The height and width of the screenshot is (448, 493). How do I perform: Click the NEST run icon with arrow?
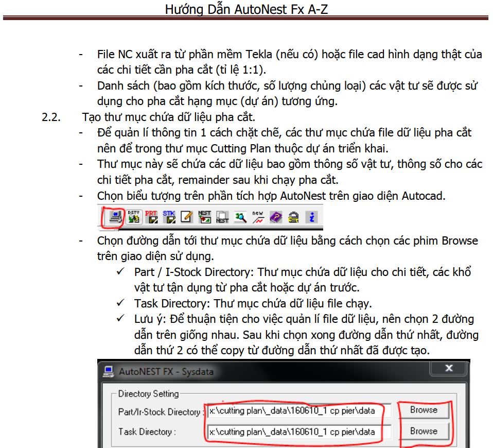pos(204,217)
